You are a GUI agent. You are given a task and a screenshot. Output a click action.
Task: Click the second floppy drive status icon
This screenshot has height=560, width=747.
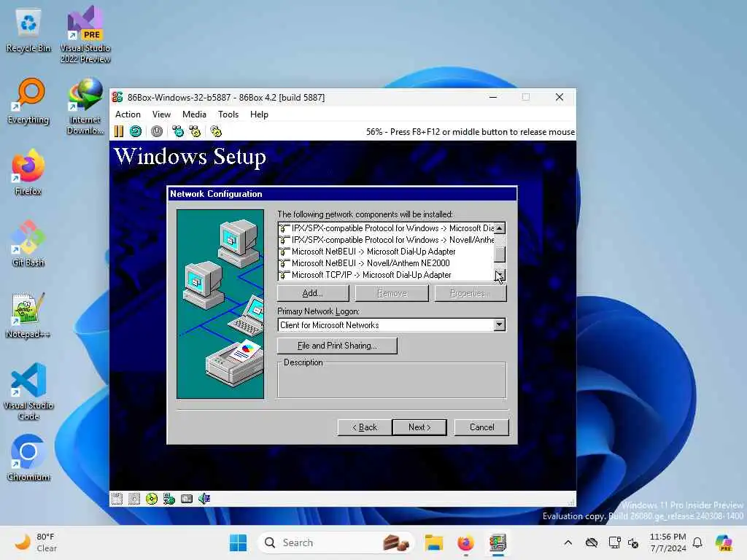[x=134, y=499]
